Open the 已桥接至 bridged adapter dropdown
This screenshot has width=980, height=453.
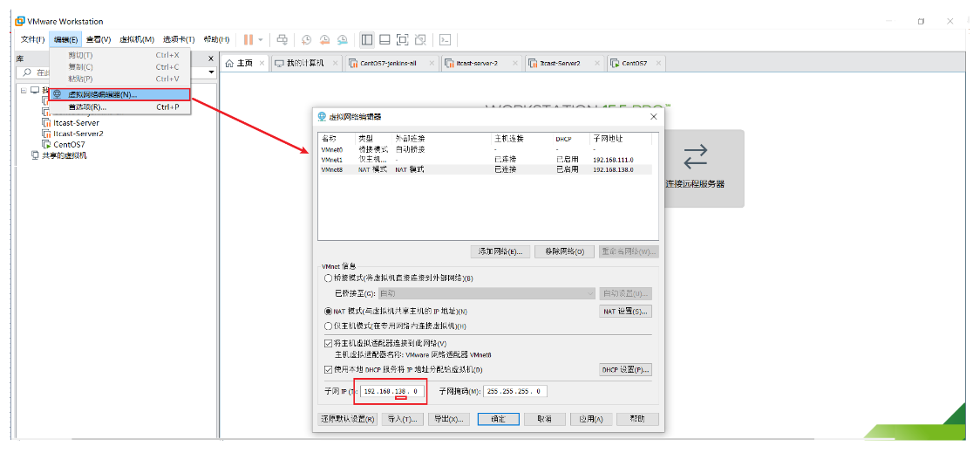(x=487, y=293)
